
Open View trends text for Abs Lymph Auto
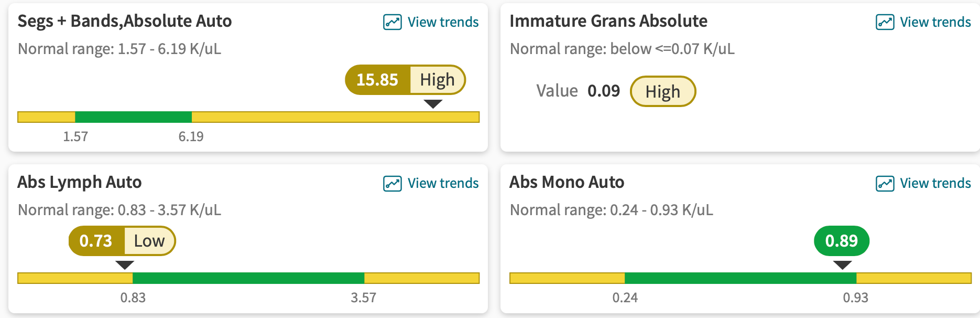click(x=443, y=183)
